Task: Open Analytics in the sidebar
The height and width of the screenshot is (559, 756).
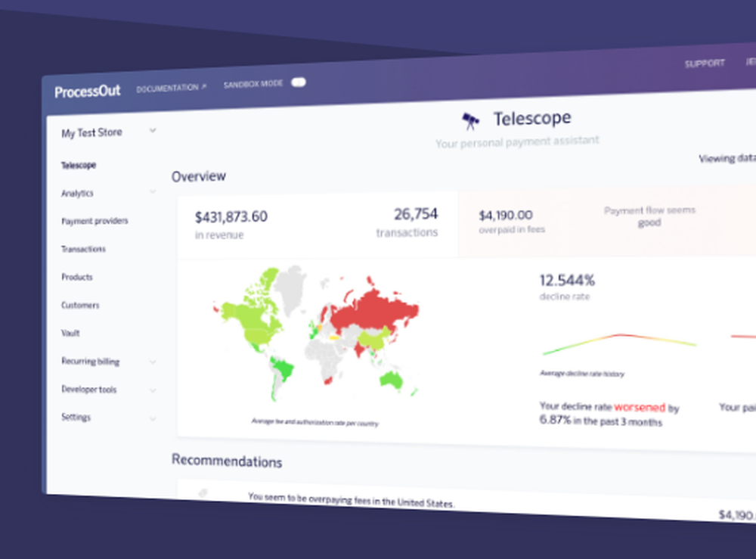Action: [x=77, y=194]
